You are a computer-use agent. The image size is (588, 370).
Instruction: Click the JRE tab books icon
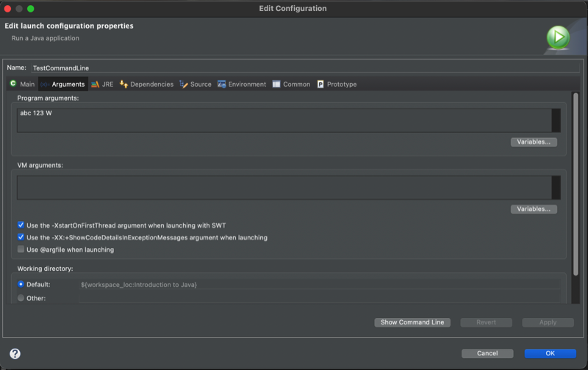pyautogui.click(x=96, y=84)
